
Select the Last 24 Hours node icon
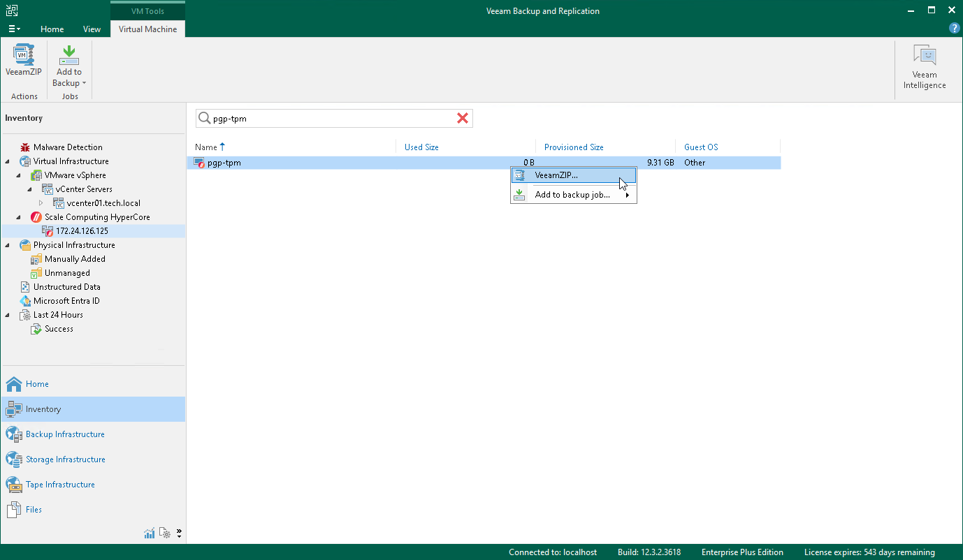coord(25,315)
